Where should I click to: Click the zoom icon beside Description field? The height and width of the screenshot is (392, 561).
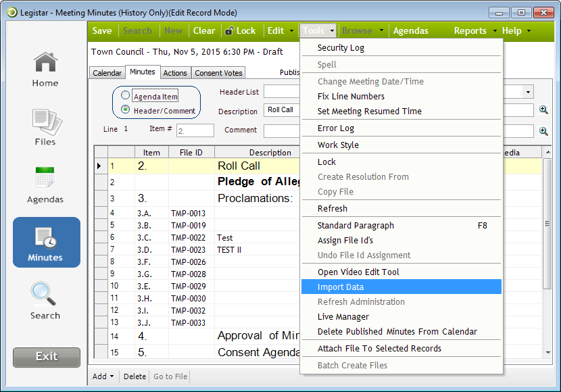coord(543,109)
